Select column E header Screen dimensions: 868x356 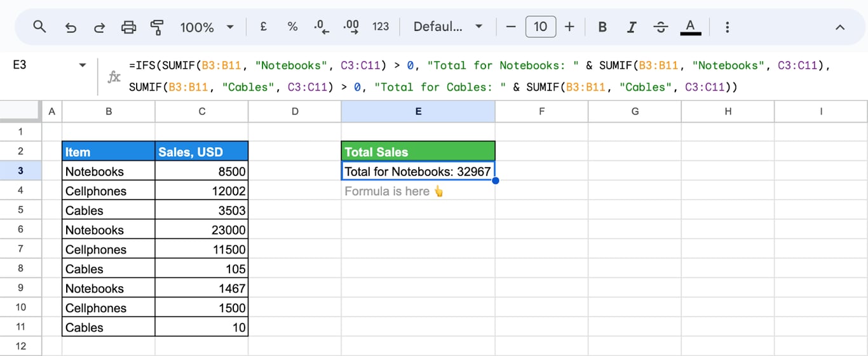coord(418,111)
